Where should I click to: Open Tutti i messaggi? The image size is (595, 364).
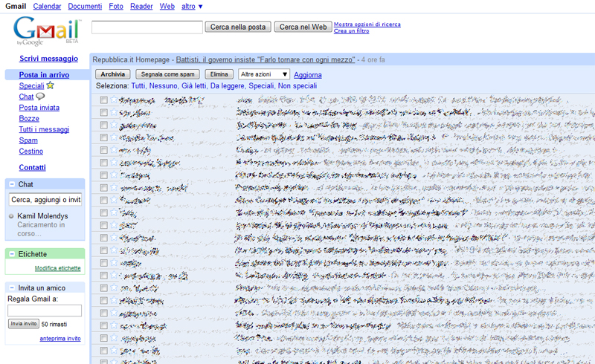tap(44, 129)
